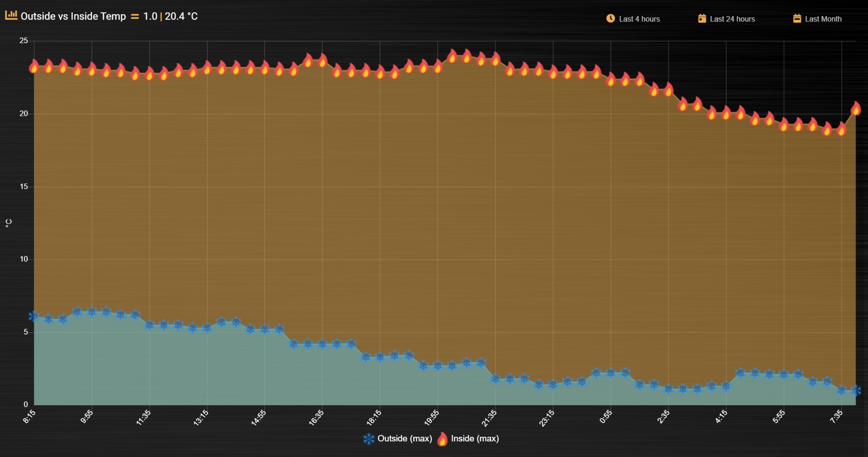Screen dimensions: 868x457
Task: Click the calendar icon for Last 24 hours
Action: point(702,18)
